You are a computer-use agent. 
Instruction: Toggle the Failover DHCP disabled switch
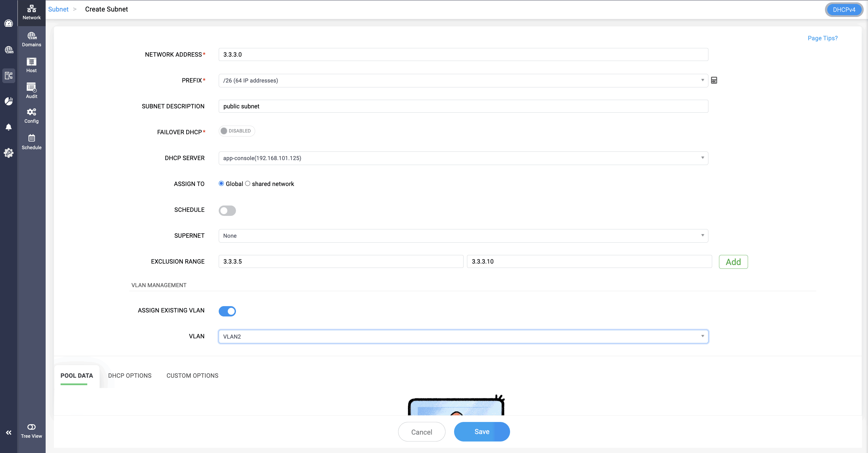237,131
